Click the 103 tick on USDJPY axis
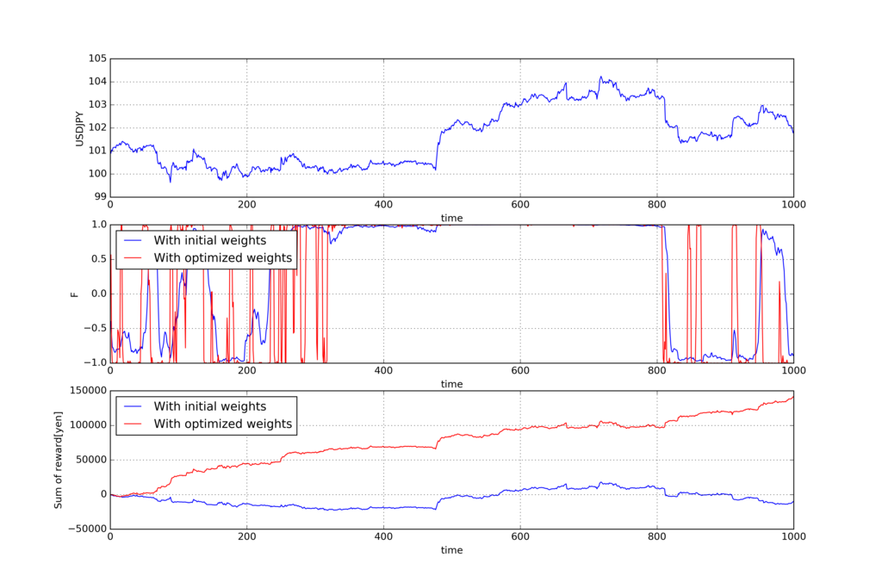The width and height of the screenshot is (882, 588). [97, 104]
